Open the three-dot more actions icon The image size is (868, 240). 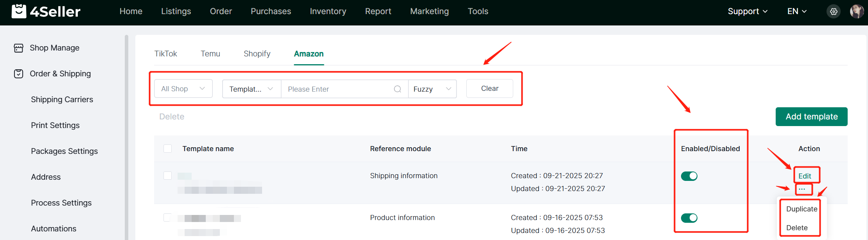point(802,189)
